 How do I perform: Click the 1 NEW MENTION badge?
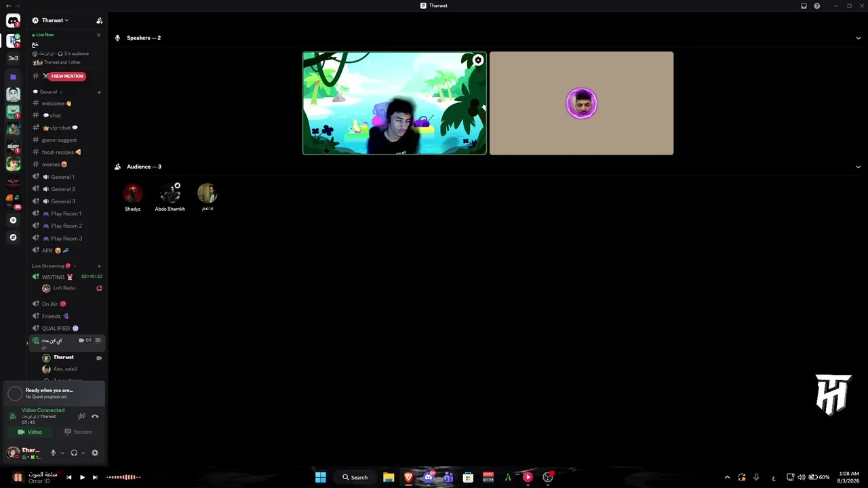coord(66,76)
